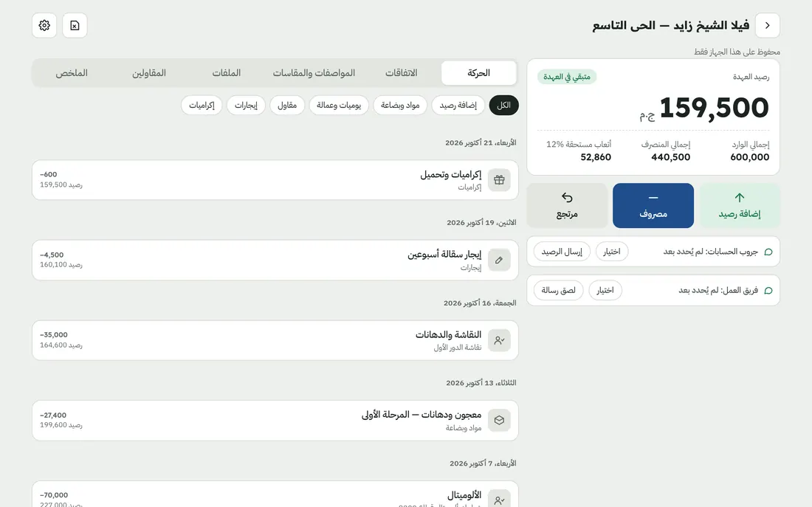
Task: Open the إيجار سقالة أسبوعين transaction card
Action: click(275, 260)
